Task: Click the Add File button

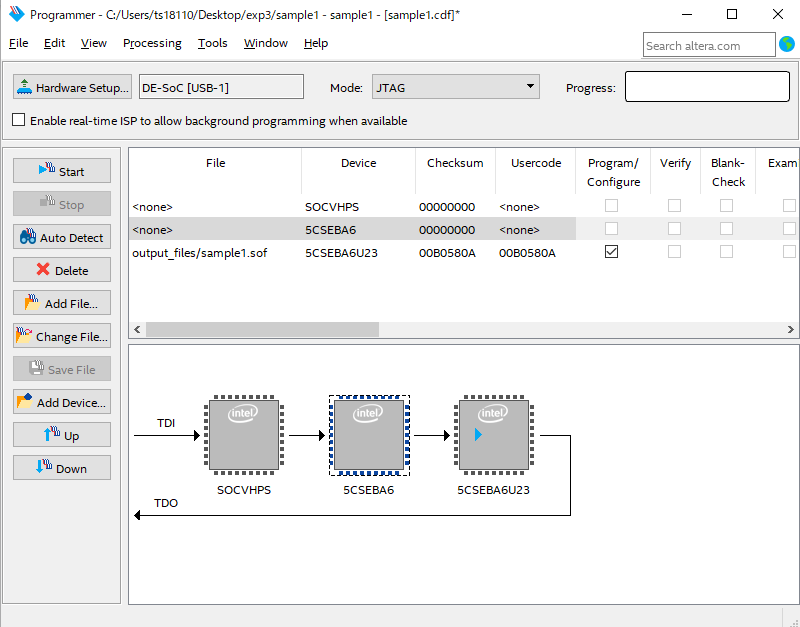Action: tap(62, 303)
